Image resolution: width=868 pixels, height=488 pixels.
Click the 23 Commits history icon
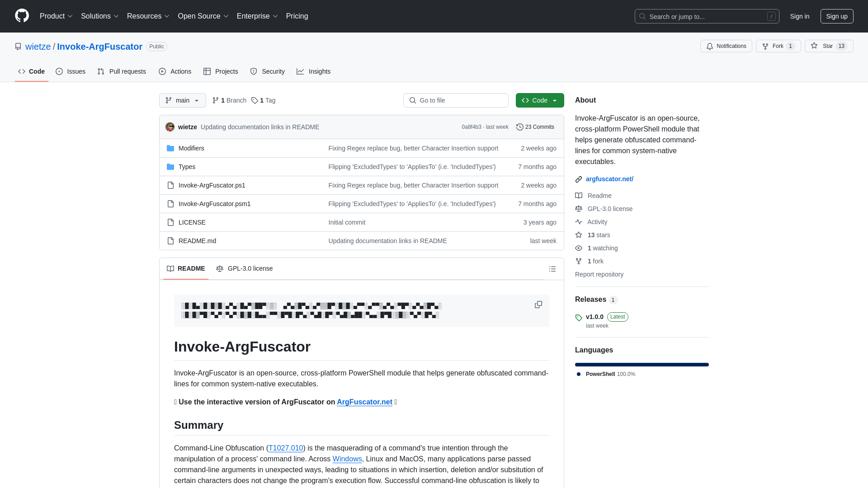click(x=520, y=127)
